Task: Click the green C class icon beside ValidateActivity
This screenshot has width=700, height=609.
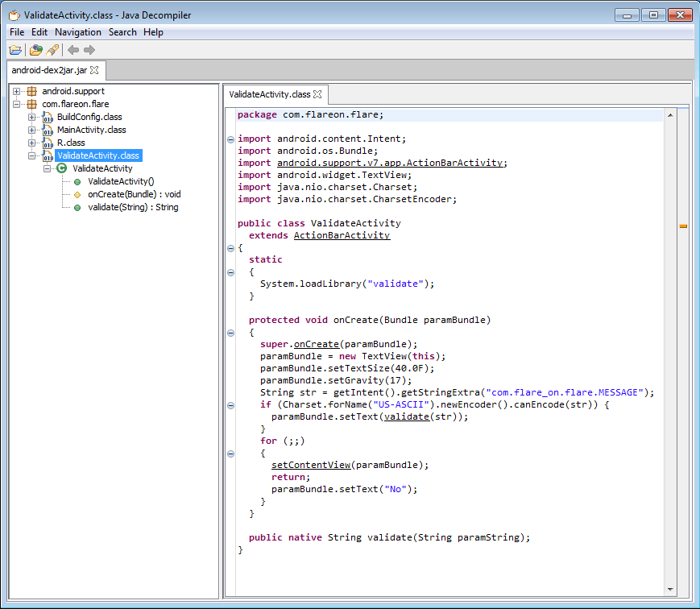Action: tap(60, 168)
